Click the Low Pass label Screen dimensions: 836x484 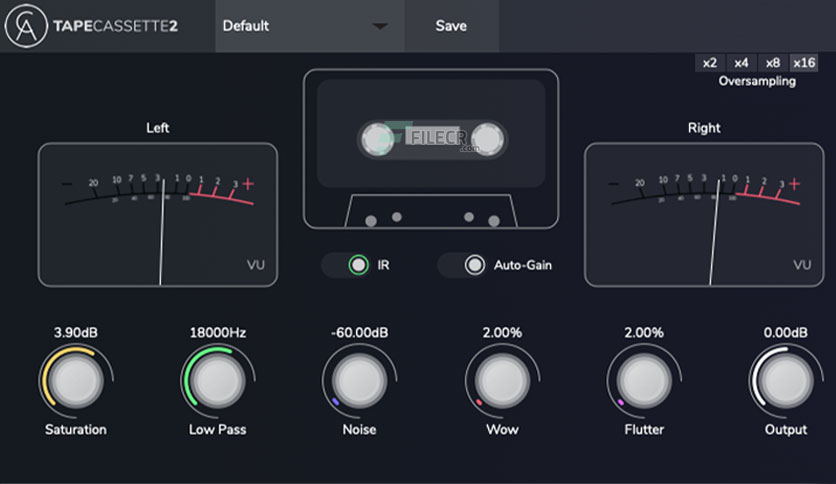(x=218, y=430)
